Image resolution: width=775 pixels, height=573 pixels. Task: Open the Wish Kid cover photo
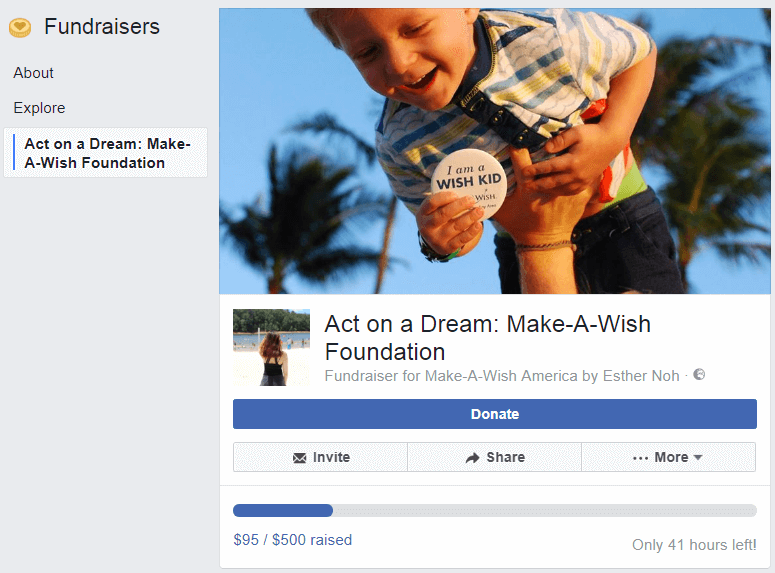(x=495, y=151)
